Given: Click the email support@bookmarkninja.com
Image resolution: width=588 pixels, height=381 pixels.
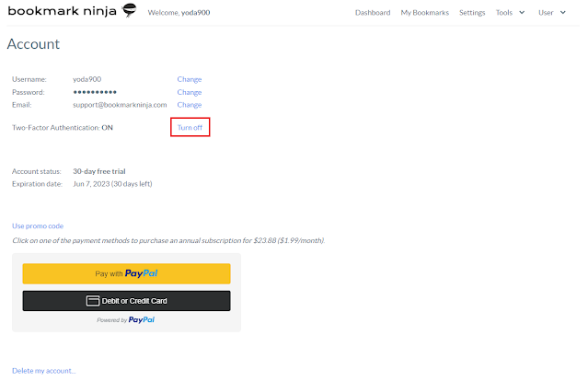Looking at the screenshot, I should pyautogui.click(x=120, y=105).
